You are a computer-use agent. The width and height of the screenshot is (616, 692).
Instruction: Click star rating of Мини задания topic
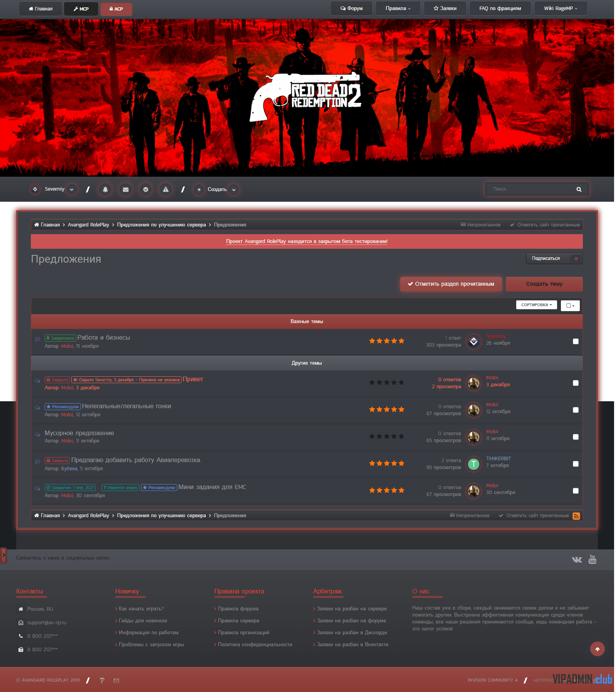[386, 490]
